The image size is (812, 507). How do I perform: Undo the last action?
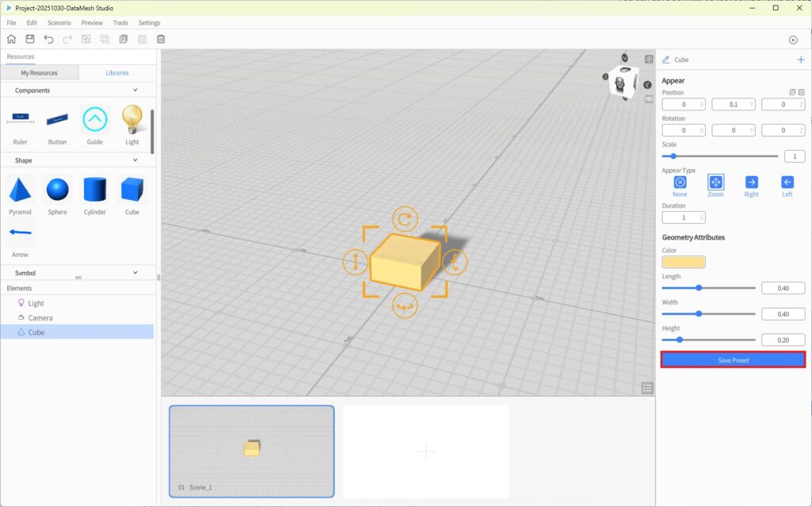pyautogui.click(x=49, y=39)
